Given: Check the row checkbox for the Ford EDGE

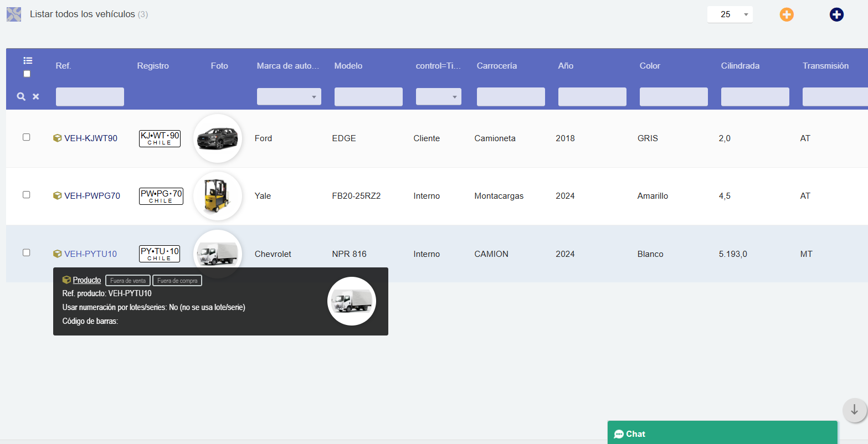Looking at the screenshot, I should (x=25, y=138).
